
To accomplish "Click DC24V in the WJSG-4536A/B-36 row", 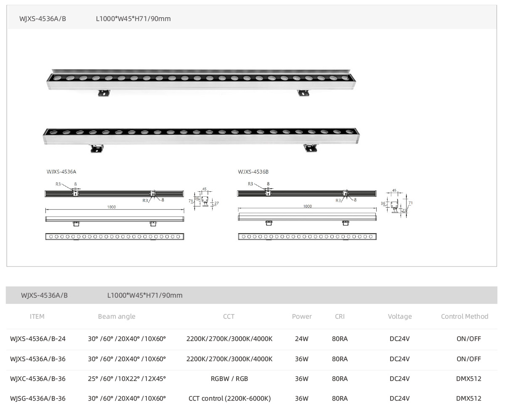I will (399, 398).
